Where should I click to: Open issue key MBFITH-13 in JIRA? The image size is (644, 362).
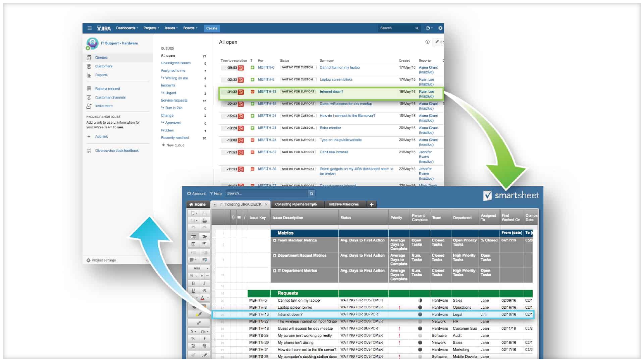point(267,92)
